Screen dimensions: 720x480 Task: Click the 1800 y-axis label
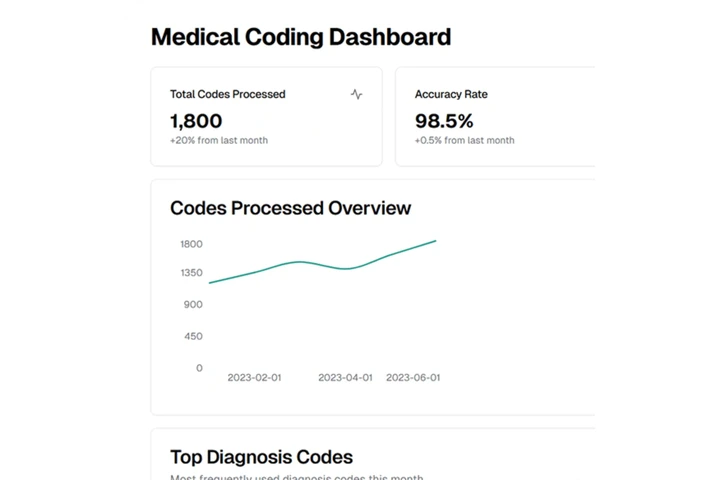coord(191,244)
